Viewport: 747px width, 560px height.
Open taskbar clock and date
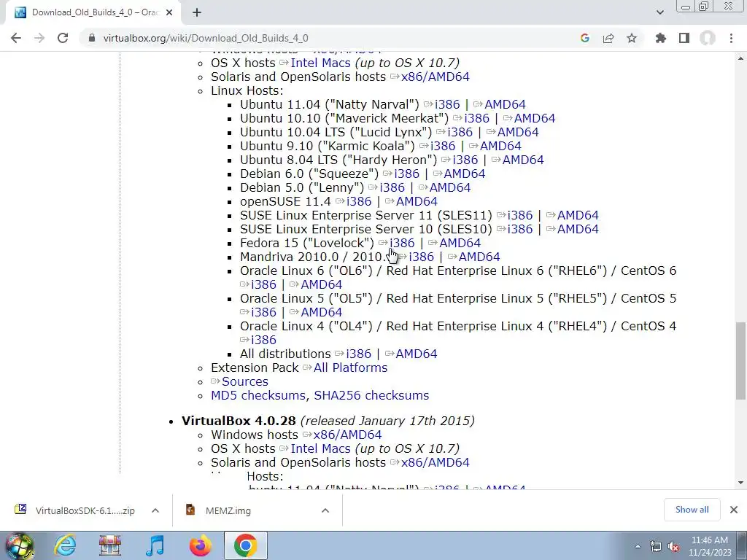point(709,546)
